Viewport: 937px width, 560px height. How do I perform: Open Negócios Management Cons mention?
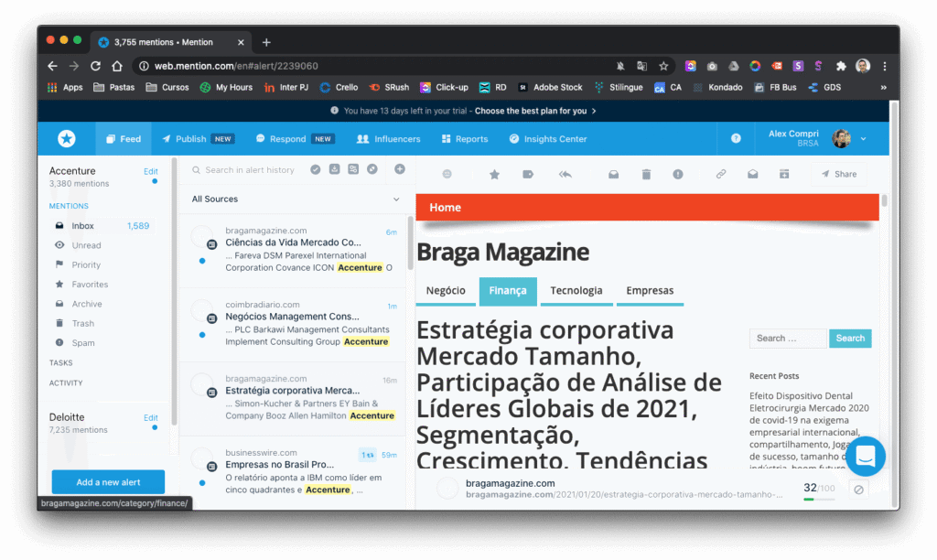(x=293, y=324)
